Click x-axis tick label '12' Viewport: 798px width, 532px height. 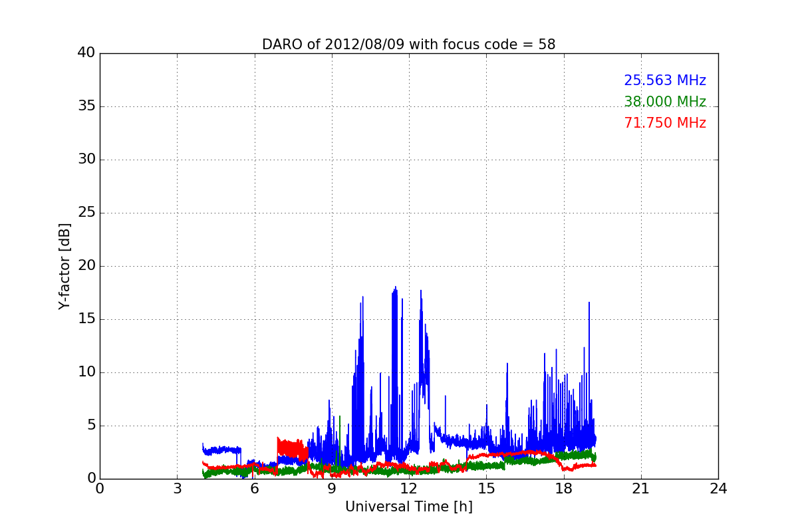(x=409, y=488)
